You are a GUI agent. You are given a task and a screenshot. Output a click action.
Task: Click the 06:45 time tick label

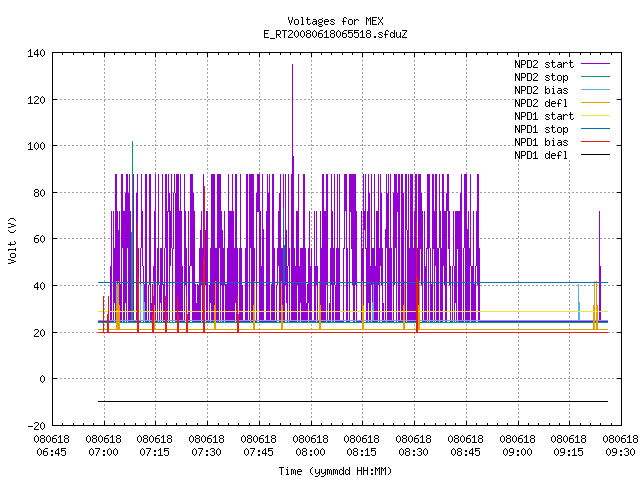[x=51, y=452]
